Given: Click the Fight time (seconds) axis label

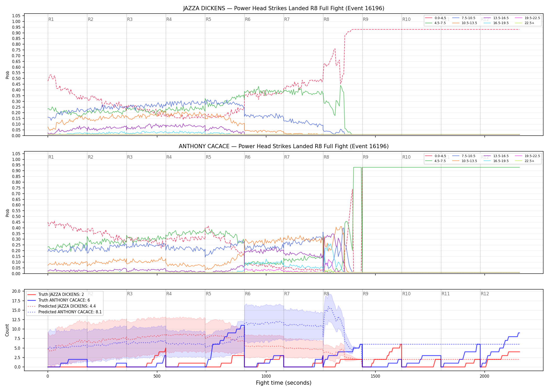Looking at the screenshot, I should tap(284, 383).
